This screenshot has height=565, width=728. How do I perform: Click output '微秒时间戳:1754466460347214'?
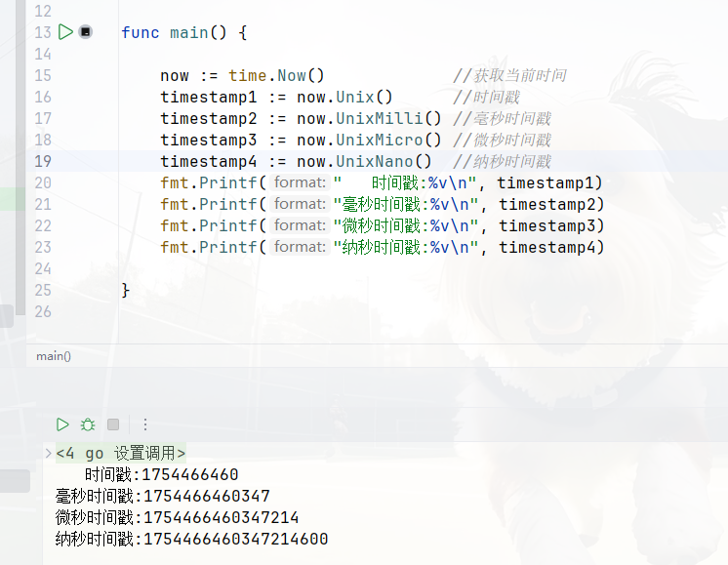pyautogui.click(x=177, y=517)
